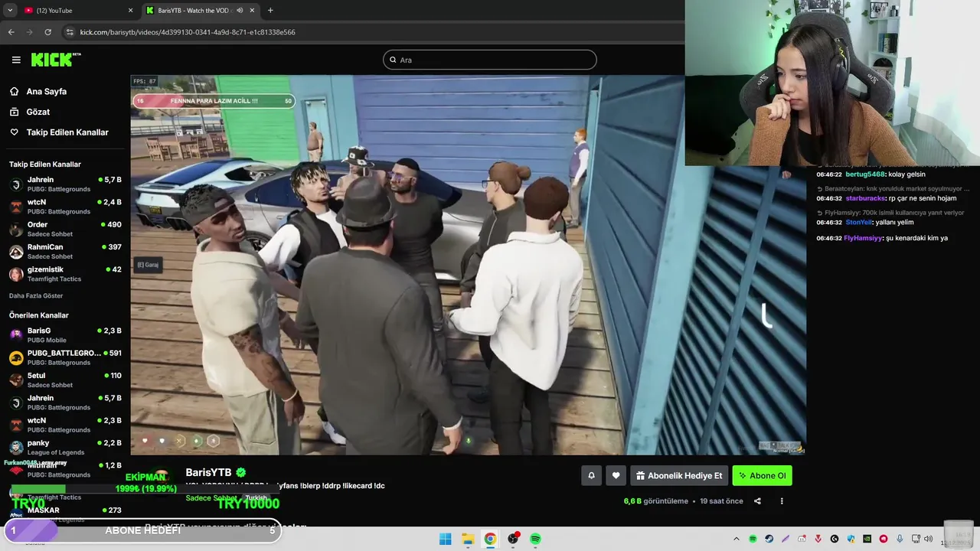
Task: Open the three-dot more options menu
Action: point(782,501)
